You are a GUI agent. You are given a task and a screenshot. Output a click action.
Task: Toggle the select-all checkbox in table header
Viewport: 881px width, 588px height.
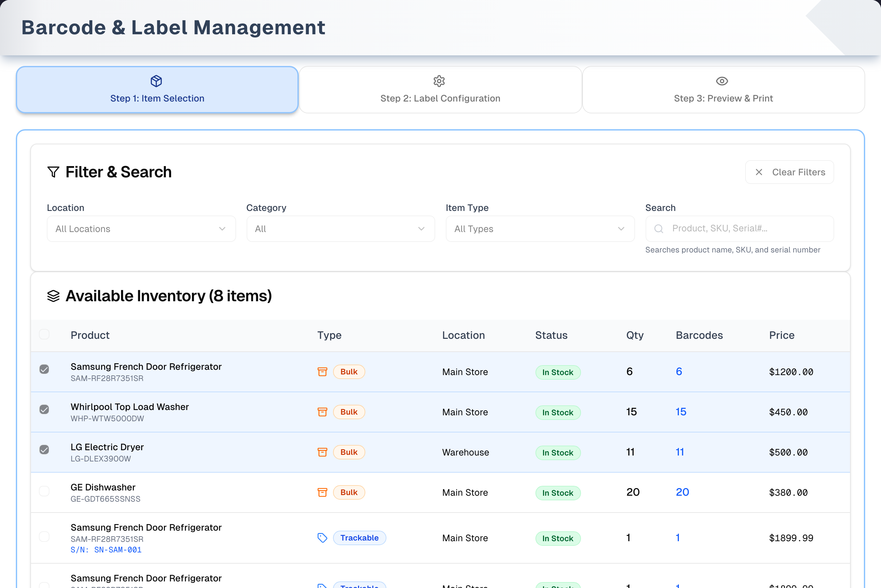(x=44, y=334)
